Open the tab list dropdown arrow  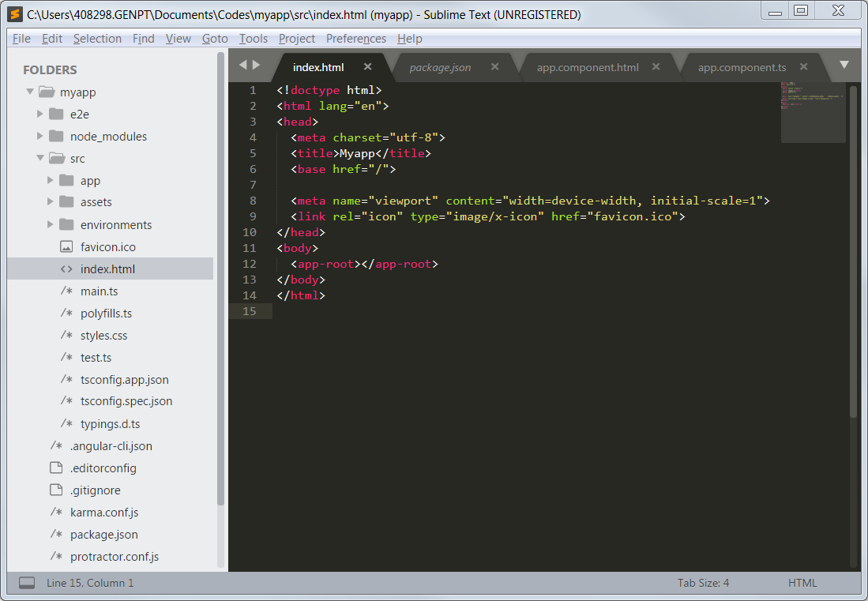click(844, 65)
